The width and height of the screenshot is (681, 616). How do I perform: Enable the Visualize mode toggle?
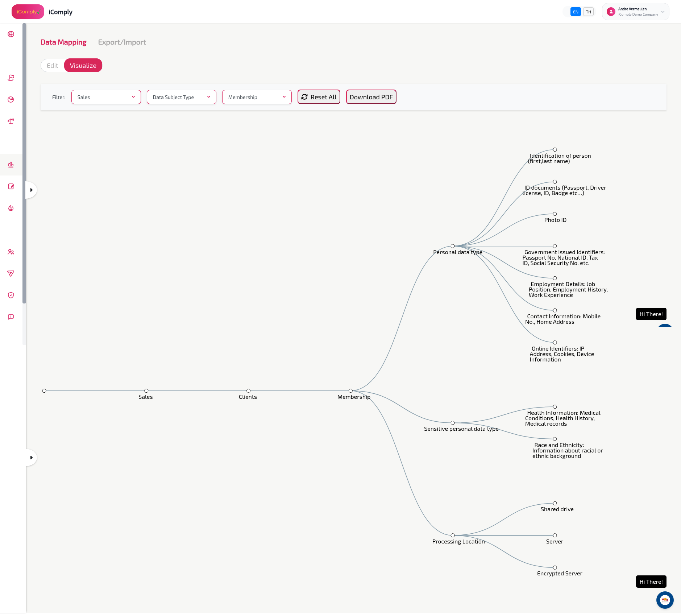coord(83,65)
